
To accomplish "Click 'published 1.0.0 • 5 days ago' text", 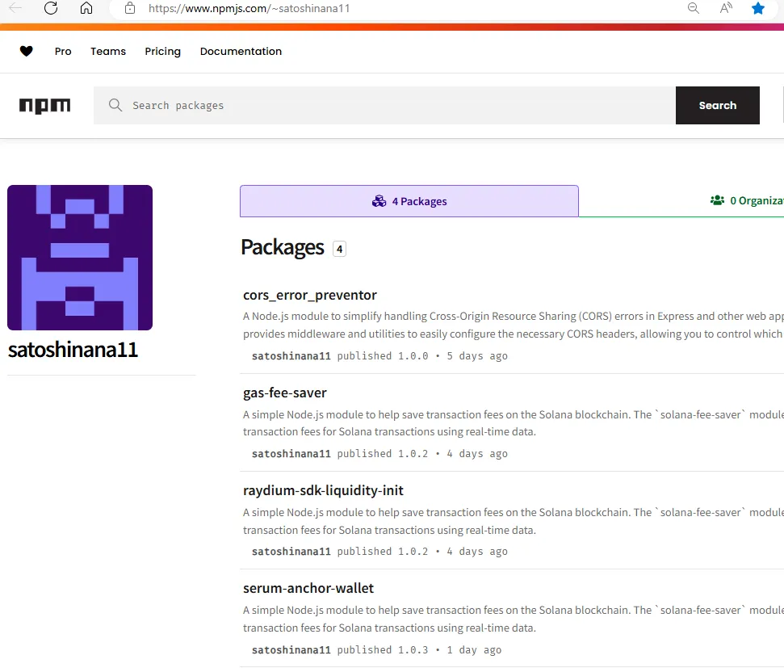I will coord(422,356).
